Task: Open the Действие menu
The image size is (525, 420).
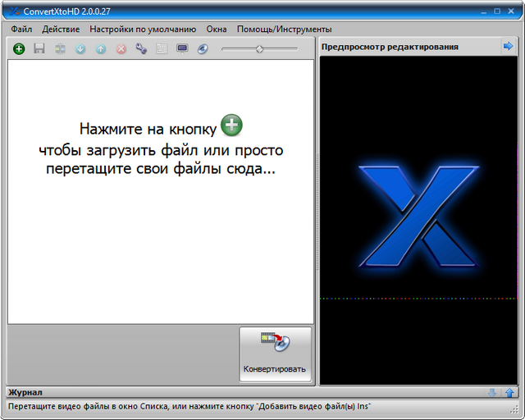Action: [61, 29]
